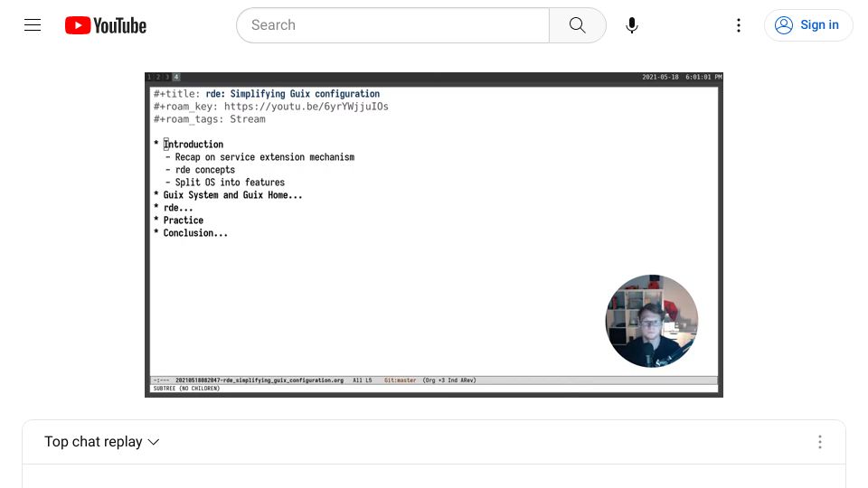The width and height of the screenshot is (868, 488).
Task: Click 'Recap on service extension mechanism' line
Action: 265,157
